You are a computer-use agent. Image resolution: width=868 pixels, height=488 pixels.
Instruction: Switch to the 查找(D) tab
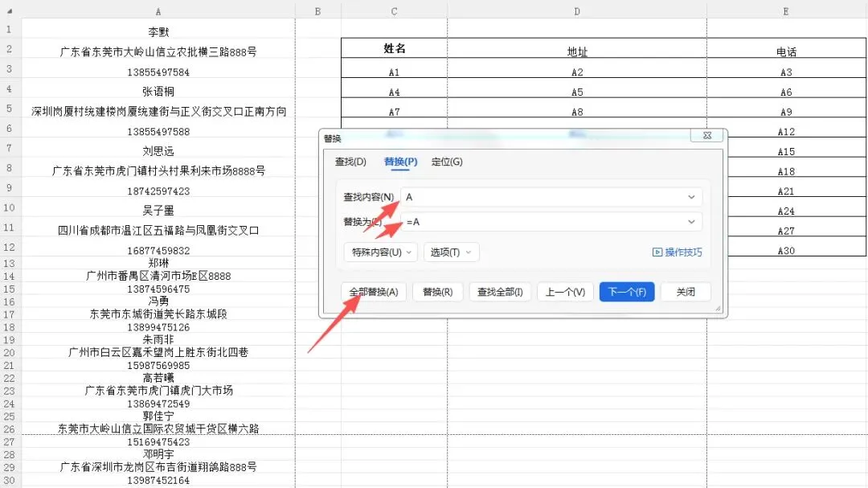pos(350,162)
